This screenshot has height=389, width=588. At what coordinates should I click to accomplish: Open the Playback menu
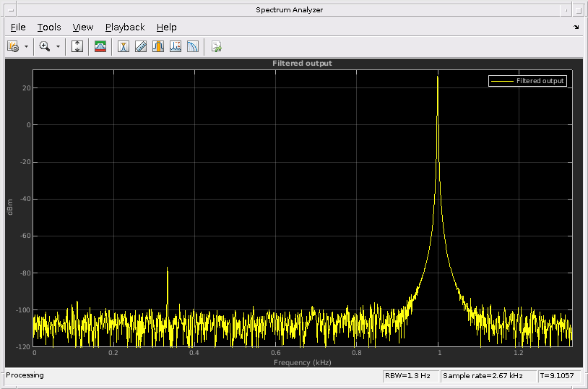[125, 27]
